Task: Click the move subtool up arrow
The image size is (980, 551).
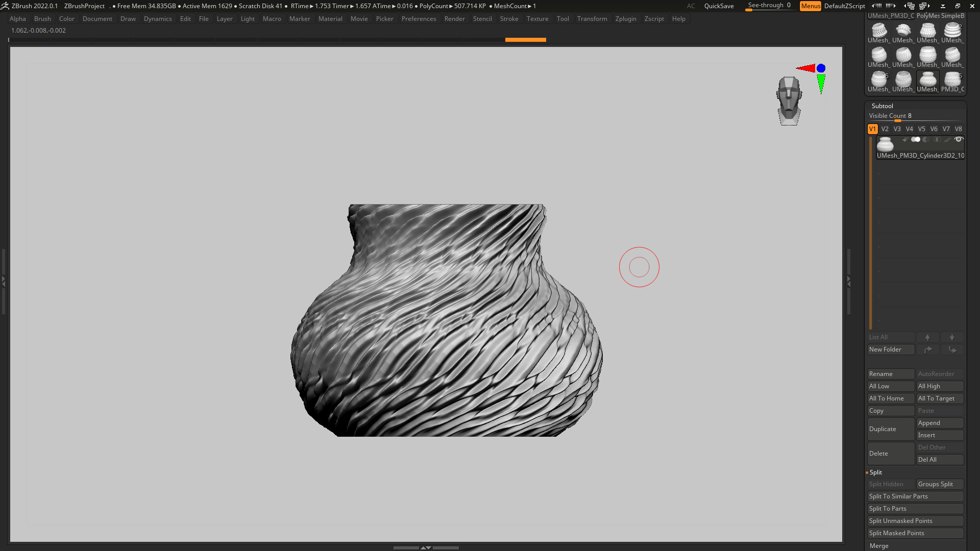Action: point(927,337)
